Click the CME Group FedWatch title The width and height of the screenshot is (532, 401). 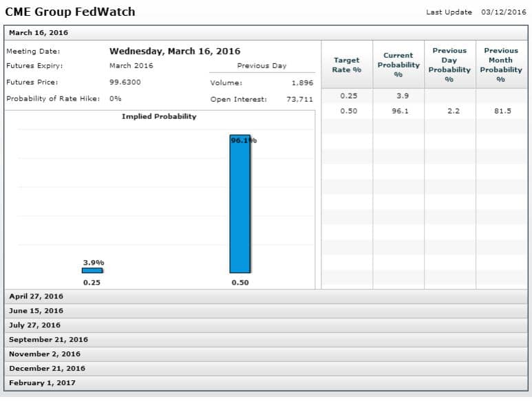pos(70,12)
